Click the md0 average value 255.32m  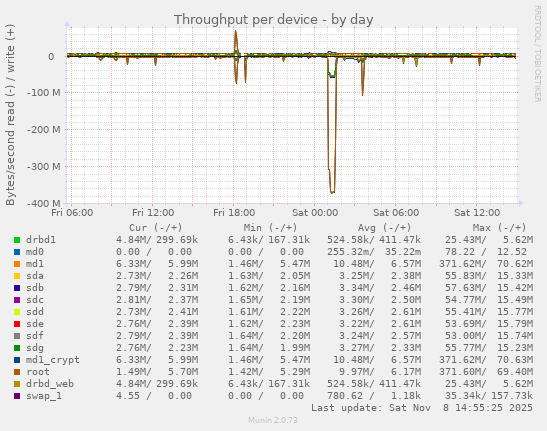pyautogui.click(x=351, y=252)
